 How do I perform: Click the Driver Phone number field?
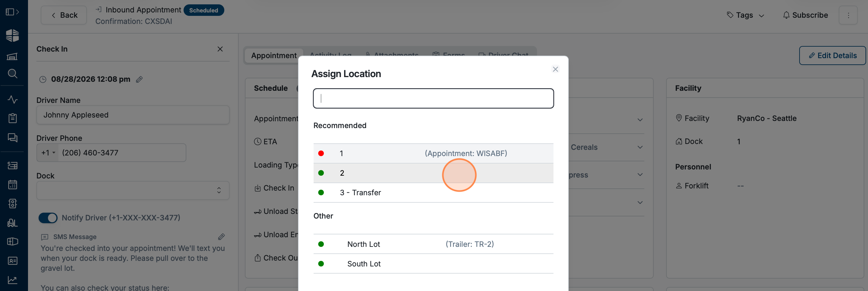122,153
